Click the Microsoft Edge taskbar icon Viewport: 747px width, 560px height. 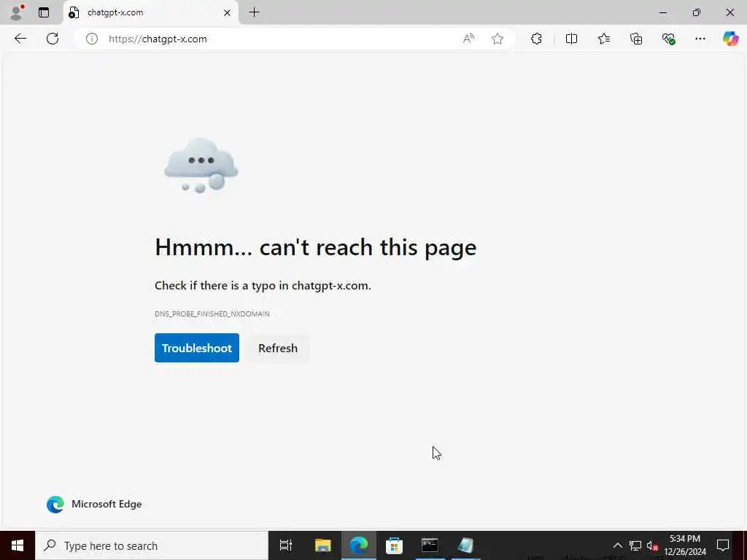point(359,545)
